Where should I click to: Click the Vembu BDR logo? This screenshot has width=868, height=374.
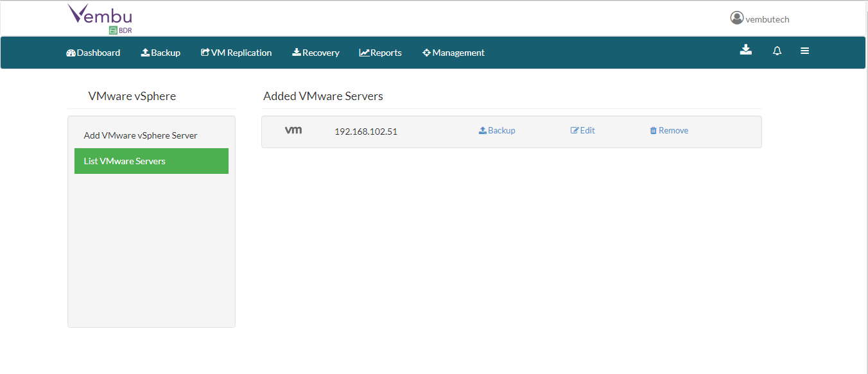pyautogui.click(x=100, y=19)
